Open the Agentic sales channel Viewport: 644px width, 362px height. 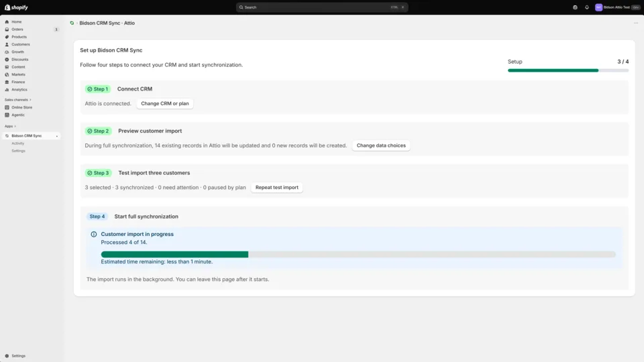pyautogui.click(x=18, y=115)
